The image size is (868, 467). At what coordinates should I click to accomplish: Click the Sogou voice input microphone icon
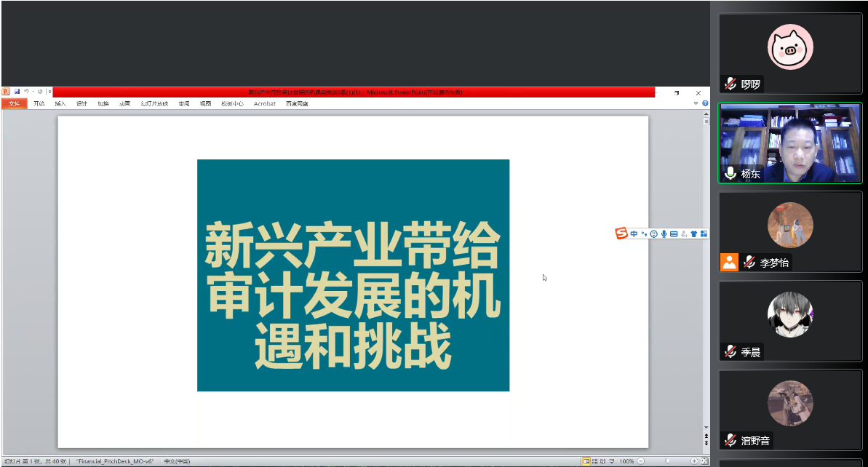[664, 233]
